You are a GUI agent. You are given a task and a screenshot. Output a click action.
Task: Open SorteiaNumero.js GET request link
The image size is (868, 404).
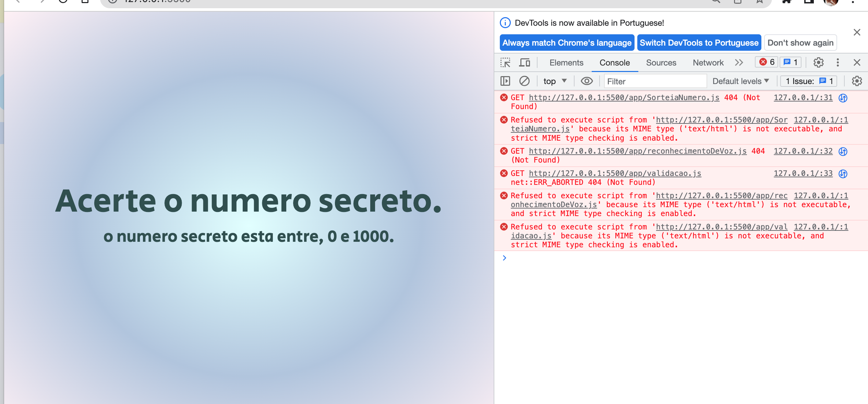(624, 97)
